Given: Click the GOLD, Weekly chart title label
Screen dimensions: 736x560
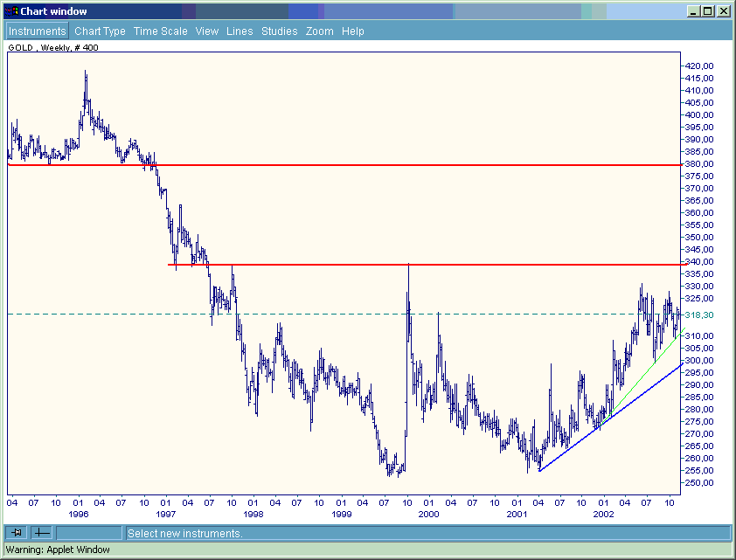Looking at the screenshot, I should click(x=52, y=48).
